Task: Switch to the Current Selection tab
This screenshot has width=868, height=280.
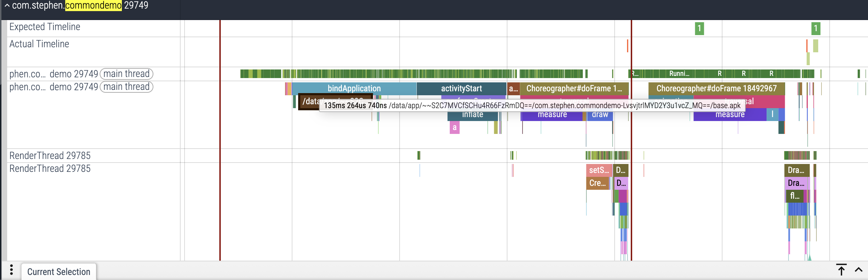Action: [x=59, y=272]
